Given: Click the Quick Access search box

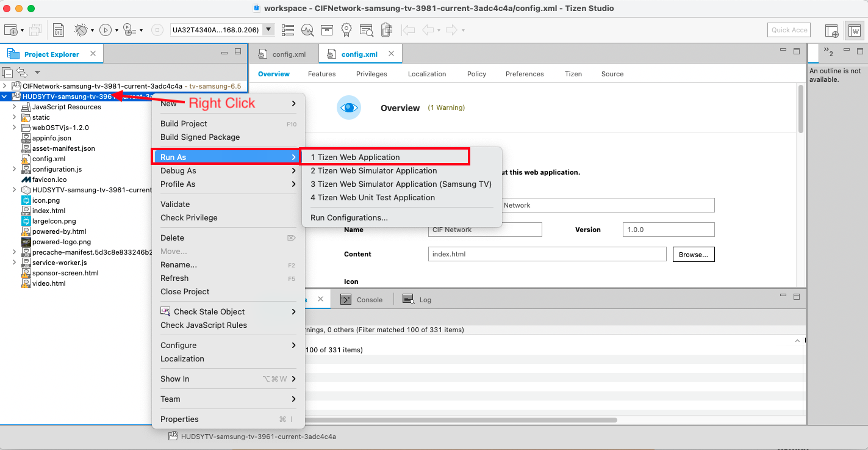Looking at the screenshot, I should [x=790, y=30].
